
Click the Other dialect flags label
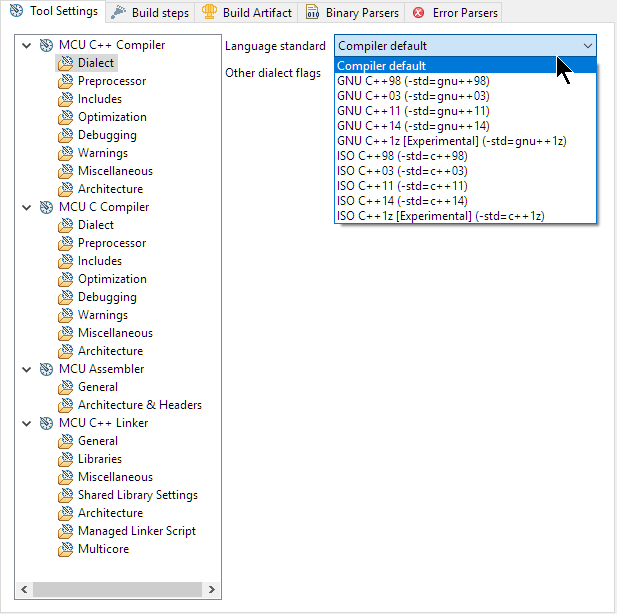[x=273, y=73]
